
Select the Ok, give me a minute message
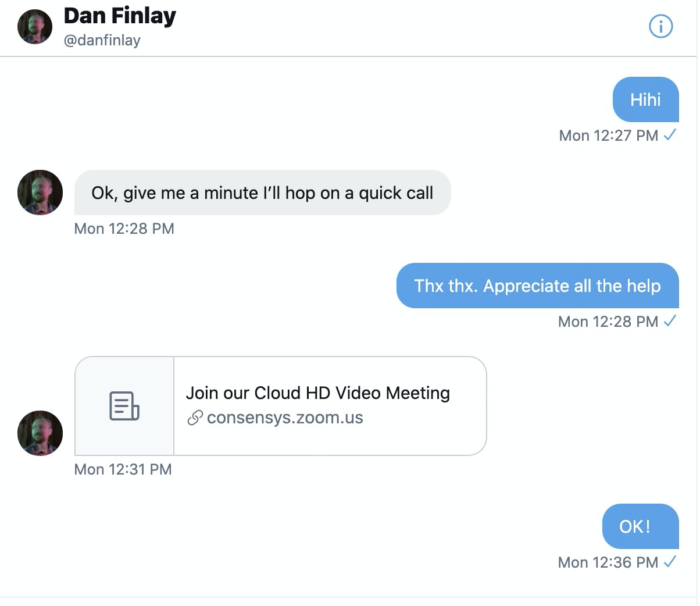263,193
